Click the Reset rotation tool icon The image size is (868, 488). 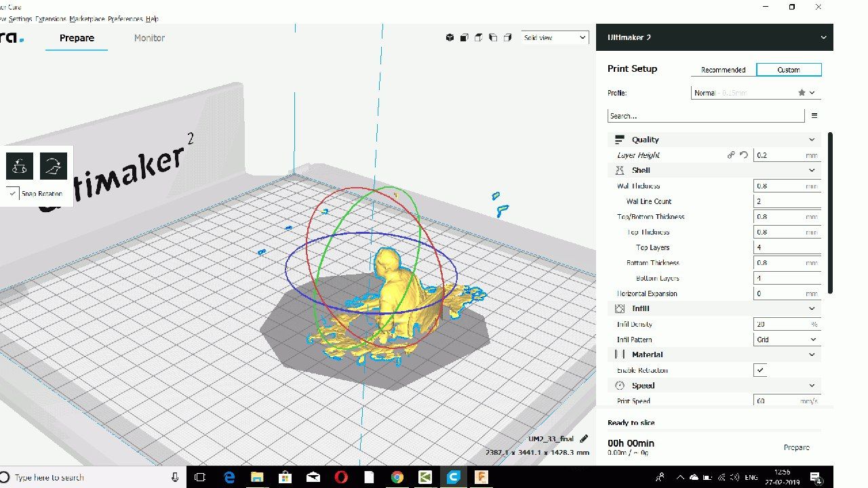[20, 166]
